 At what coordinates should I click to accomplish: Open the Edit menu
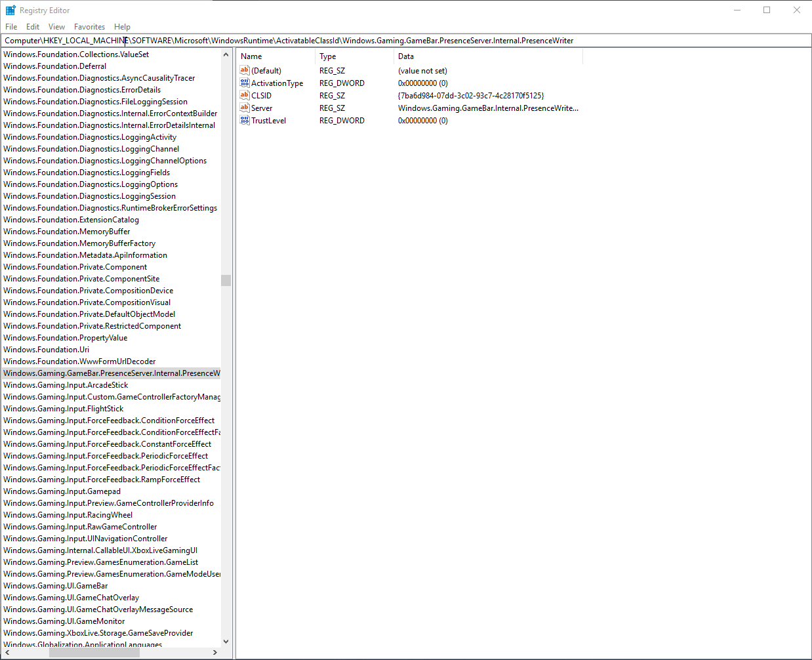click(33, 27)
